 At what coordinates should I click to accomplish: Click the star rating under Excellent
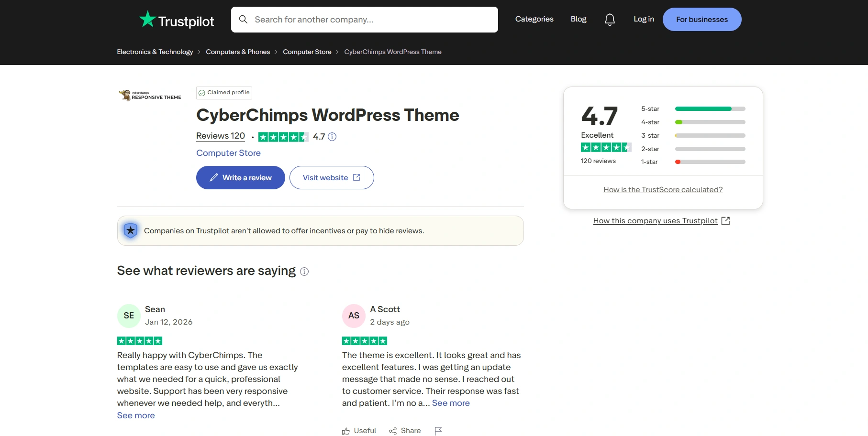(606, 147)
